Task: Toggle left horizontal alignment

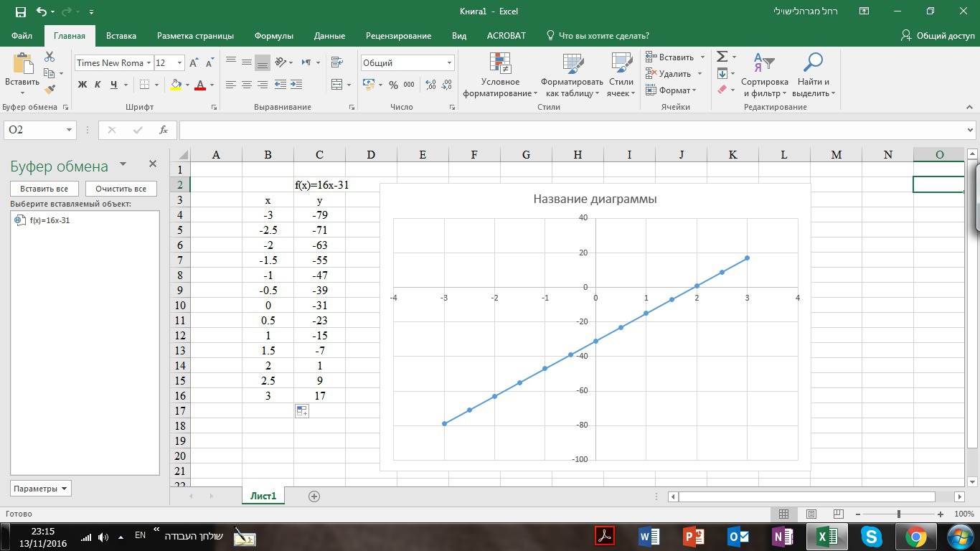Action: (231, 85)
